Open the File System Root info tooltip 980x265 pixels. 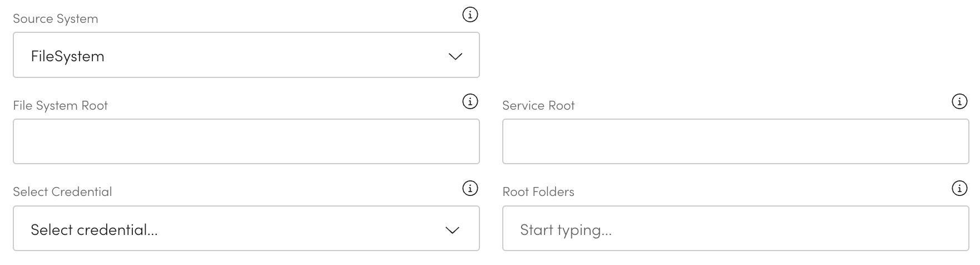coord(470,102)
